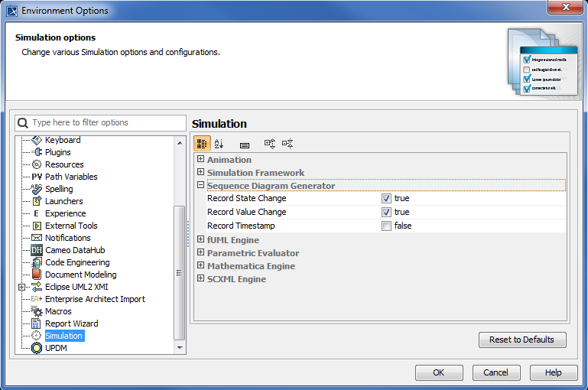This screenshot has width=588, height=390.
Task: Click the Document Modeling book icon
Action: [37, 275]
